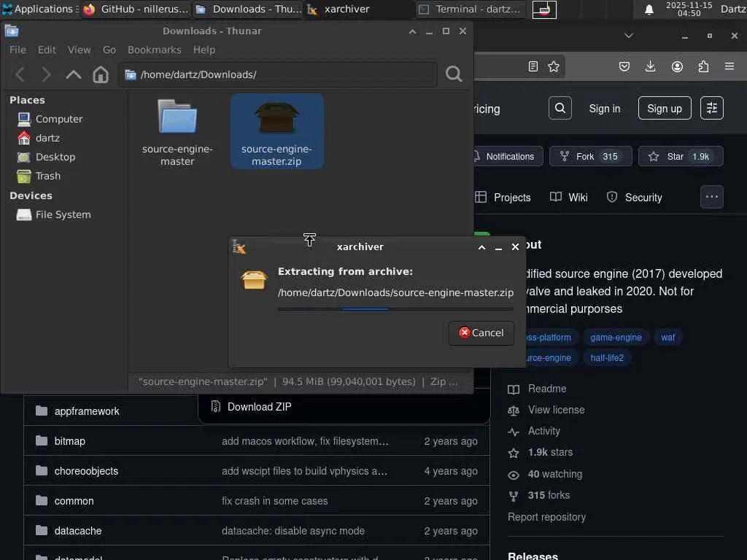Click game-engine topic tag
Viewport: 747px width, 560px height.
click(x=616, y=337)
